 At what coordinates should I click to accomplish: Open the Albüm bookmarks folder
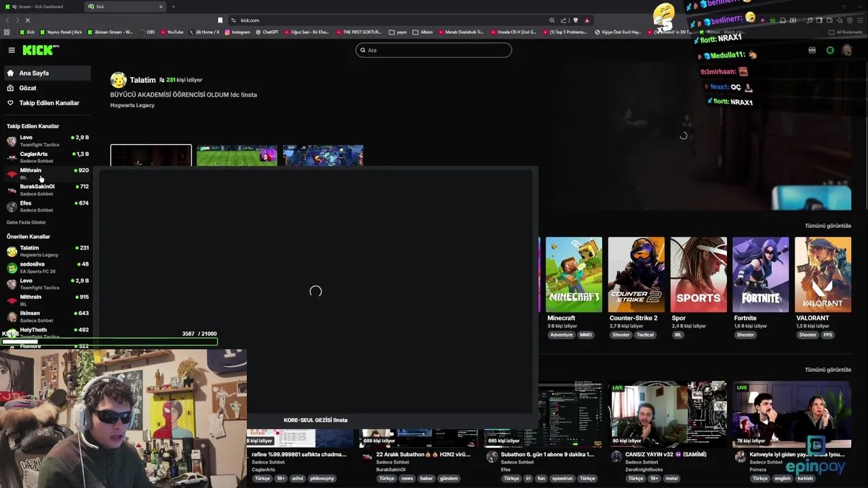(422, 32)
